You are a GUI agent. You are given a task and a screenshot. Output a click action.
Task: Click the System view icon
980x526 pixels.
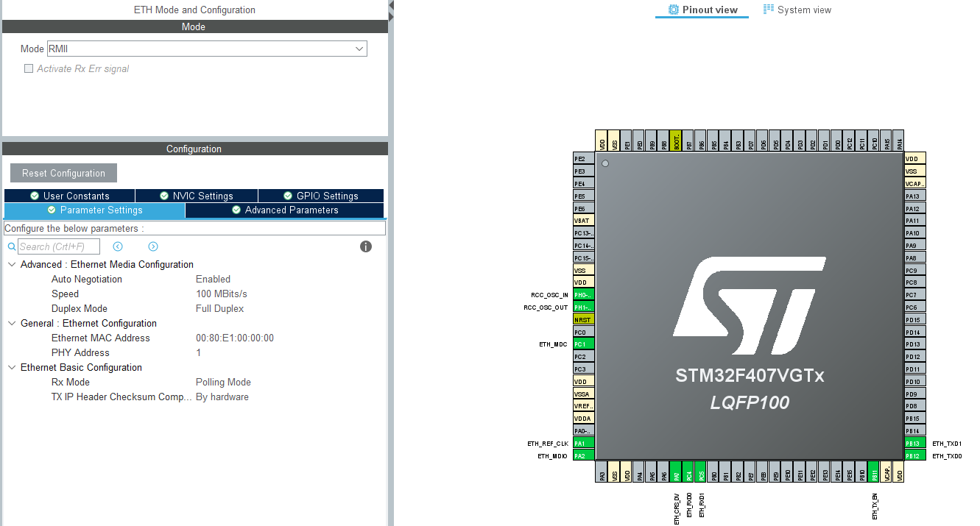click(x=769, y=10)
